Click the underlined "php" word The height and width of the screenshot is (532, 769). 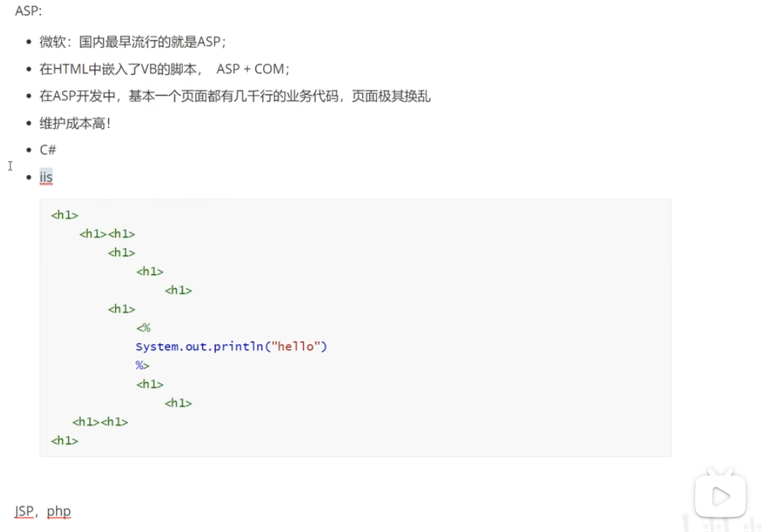(58, 511)
